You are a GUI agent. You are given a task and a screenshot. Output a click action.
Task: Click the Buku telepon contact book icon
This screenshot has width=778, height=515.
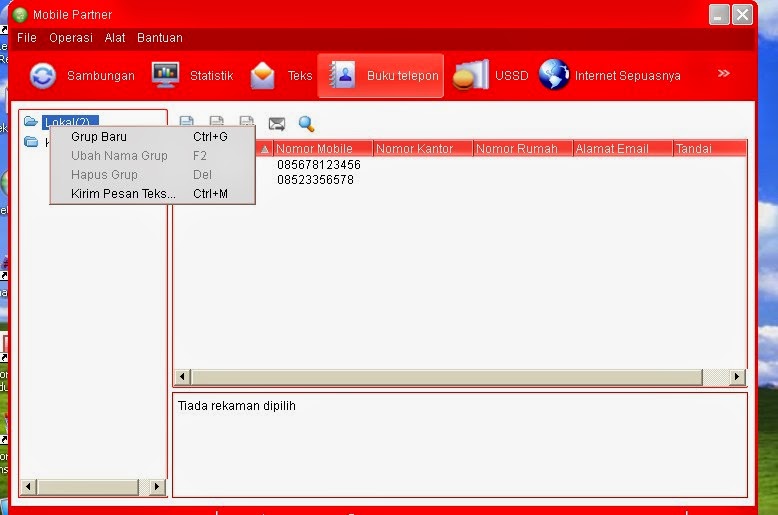[x=342, y=74]
